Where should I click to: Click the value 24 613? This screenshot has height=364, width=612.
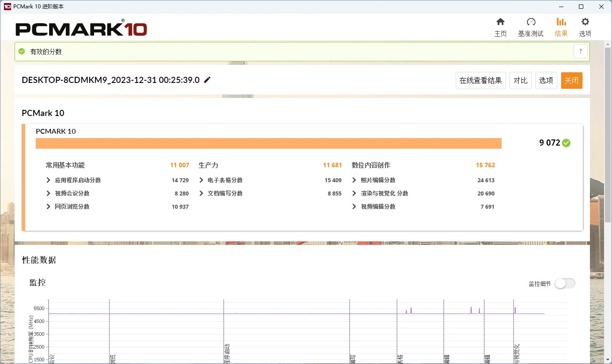pos(486,180)
